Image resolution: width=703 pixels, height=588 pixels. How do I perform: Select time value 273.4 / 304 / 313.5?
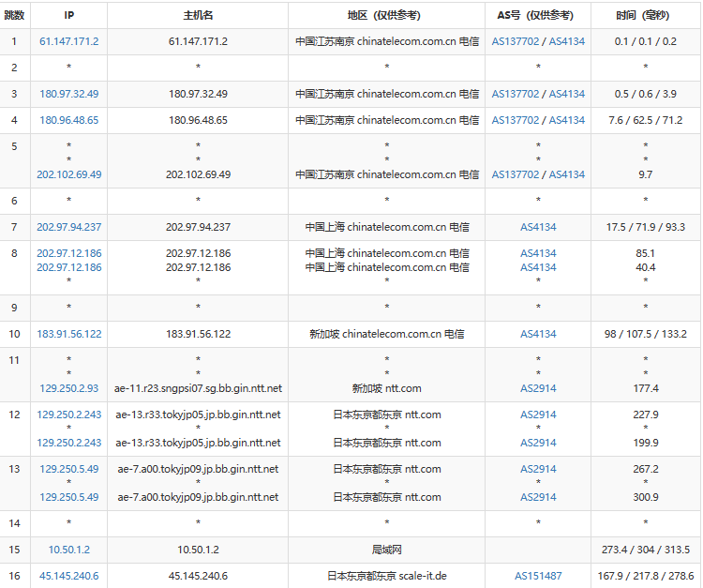pos(646,550)
